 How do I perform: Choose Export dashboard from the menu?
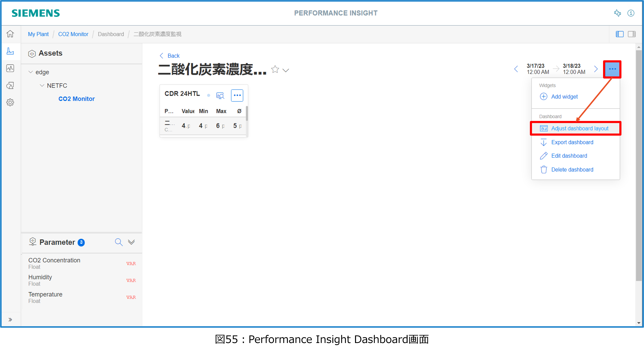pyautogui.click(x=572, y=142)
